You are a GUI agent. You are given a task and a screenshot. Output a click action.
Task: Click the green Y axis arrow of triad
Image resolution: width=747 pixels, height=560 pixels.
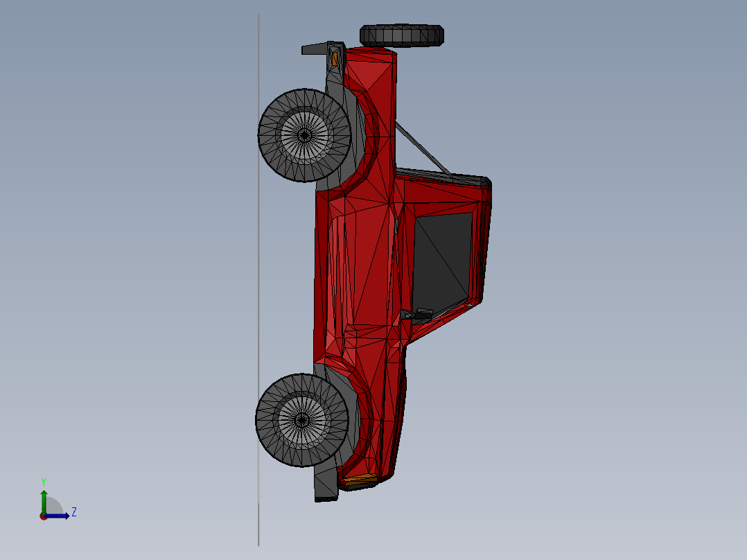coord(44,500)
